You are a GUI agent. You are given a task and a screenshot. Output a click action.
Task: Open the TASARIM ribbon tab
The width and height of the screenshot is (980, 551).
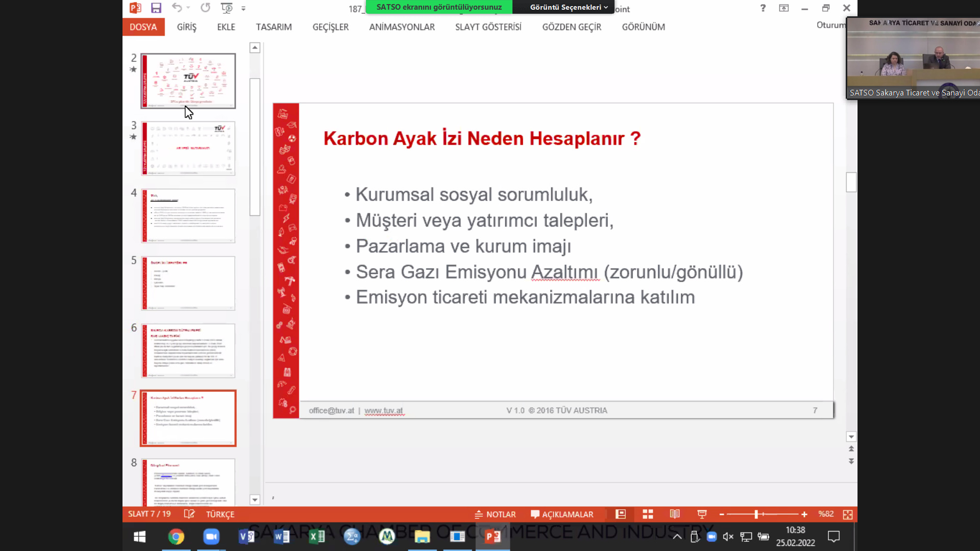tap(274, 27)
